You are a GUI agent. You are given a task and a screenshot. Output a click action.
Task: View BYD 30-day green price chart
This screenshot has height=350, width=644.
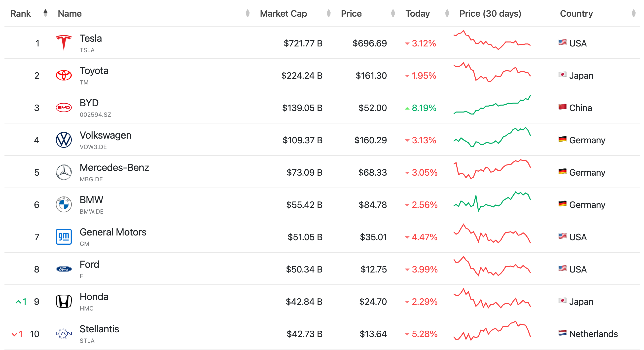pos(492,105)
